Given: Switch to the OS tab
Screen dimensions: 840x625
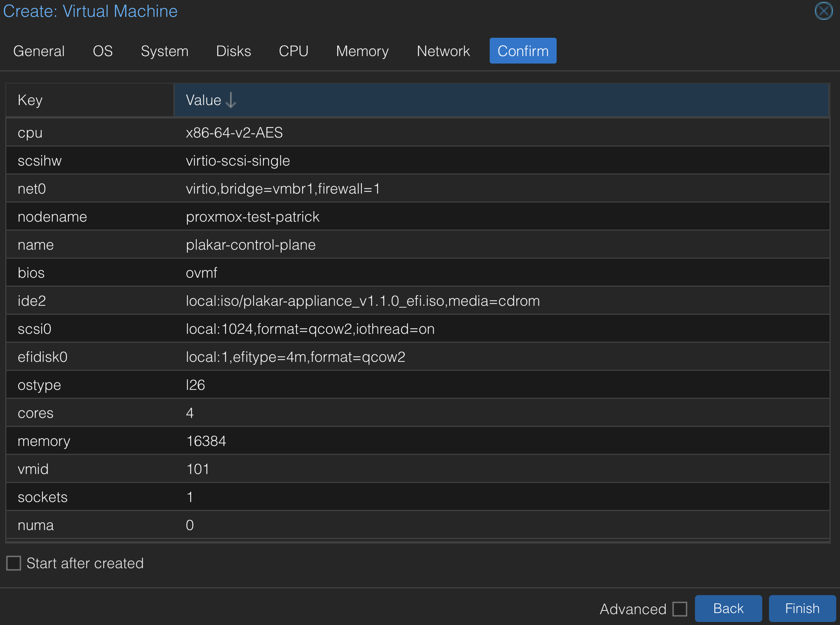Looking at the screenshot, I should pos(103,51).
